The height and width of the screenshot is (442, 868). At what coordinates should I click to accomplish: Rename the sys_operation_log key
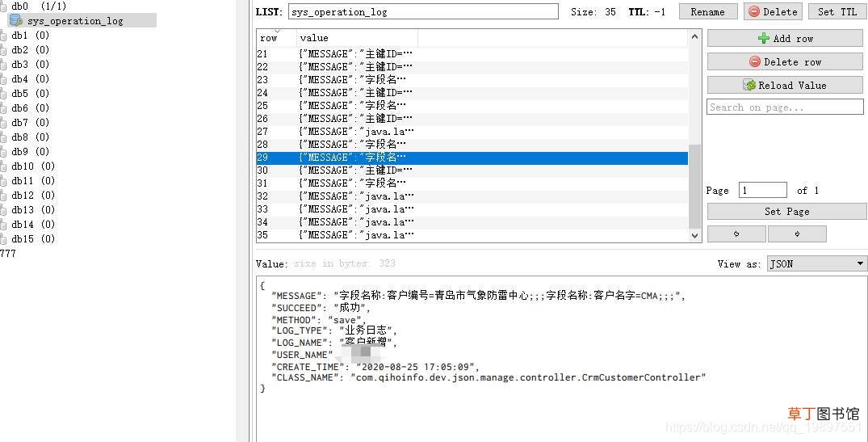(x=708, y=11)
